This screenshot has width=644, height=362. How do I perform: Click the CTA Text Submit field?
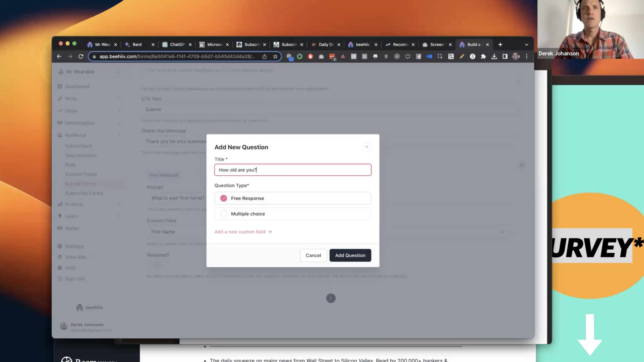click(329, 110)
